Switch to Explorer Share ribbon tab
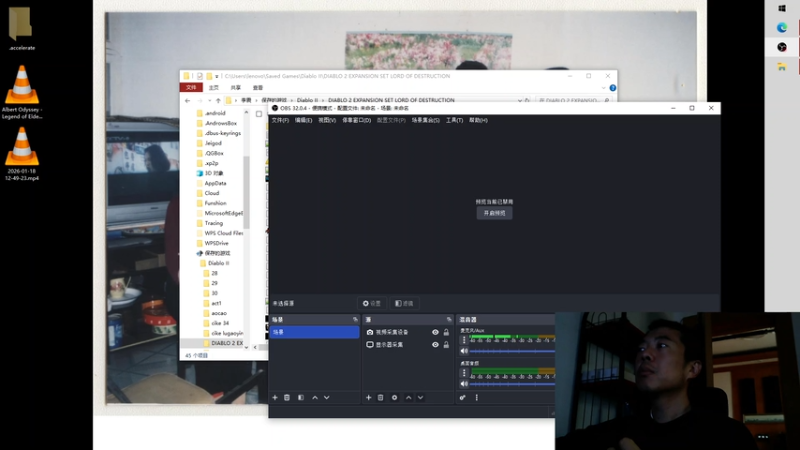 click(x=236, y=88)
